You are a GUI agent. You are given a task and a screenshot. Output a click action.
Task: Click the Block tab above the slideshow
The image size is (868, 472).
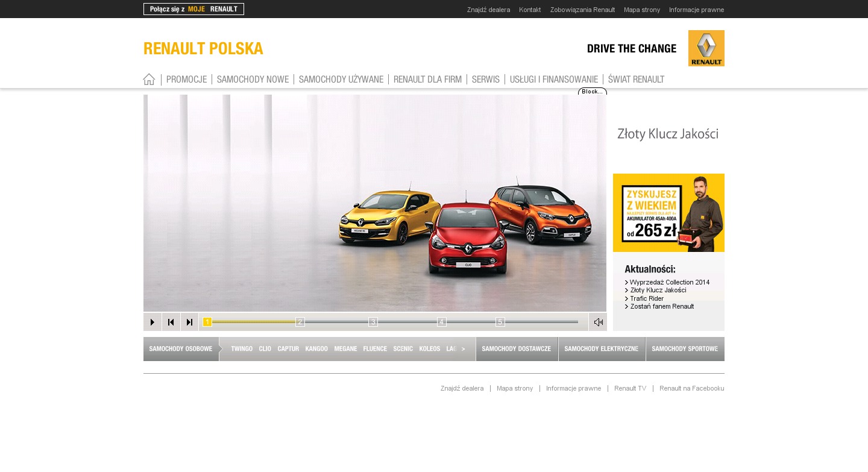(x=592, y=92)
